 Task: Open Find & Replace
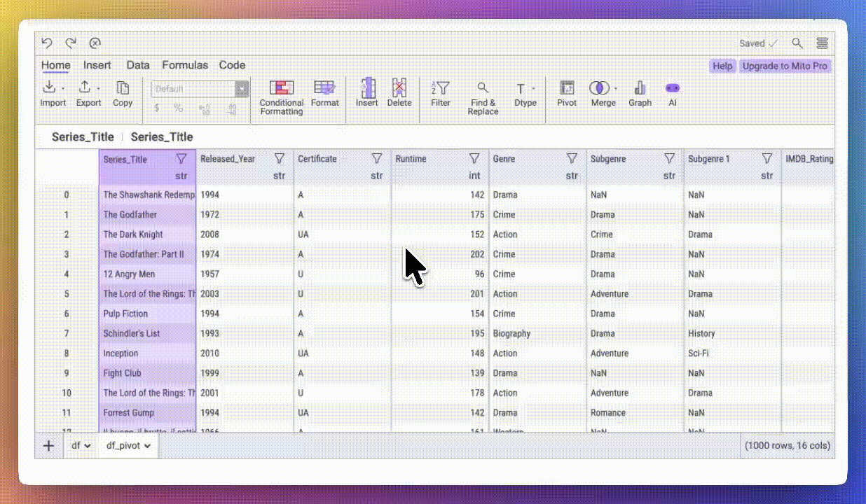click(483, 94)
